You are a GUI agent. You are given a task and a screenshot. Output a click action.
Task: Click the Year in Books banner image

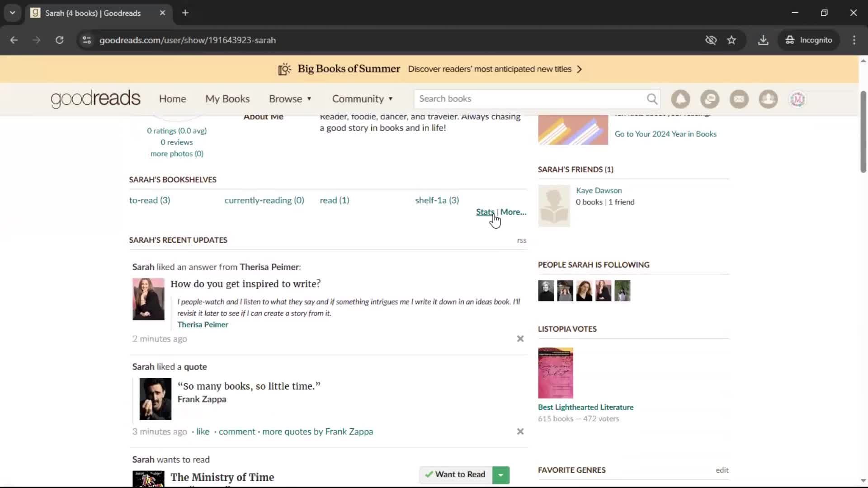tap(573, 130)
